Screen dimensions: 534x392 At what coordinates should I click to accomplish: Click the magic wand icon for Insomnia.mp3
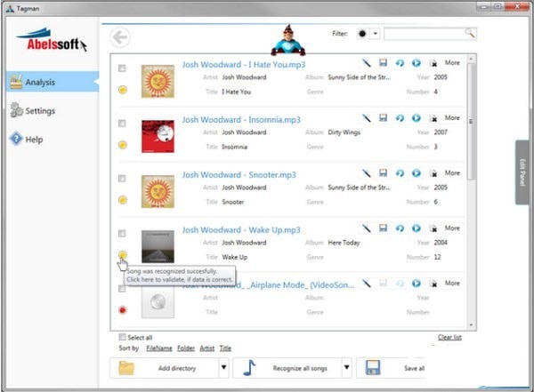pyautogui.click(x=366, y=118)
